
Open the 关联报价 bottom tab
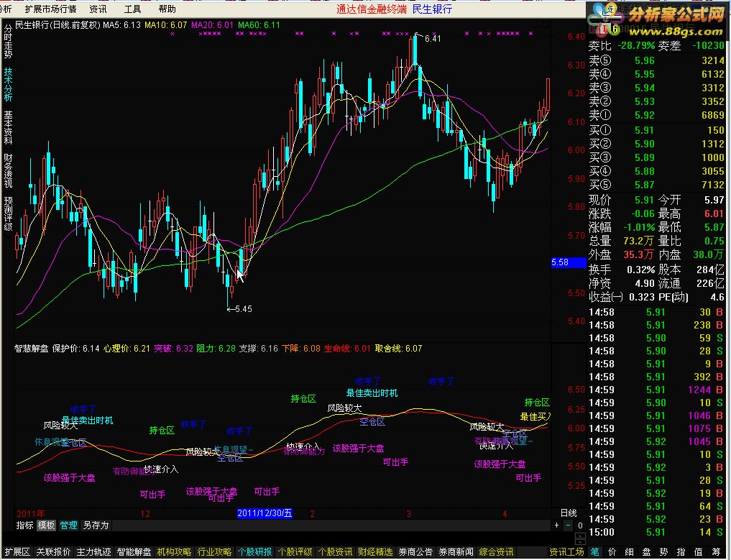[x=53, y=552]
